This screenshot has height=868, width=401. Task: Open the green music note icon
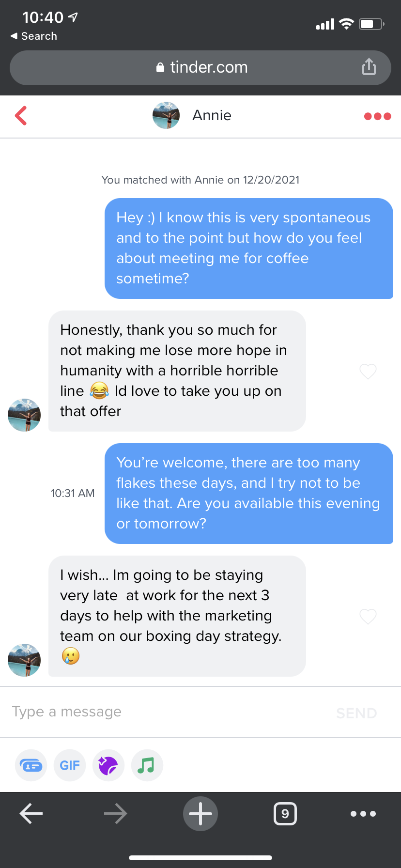pos(147,765)
